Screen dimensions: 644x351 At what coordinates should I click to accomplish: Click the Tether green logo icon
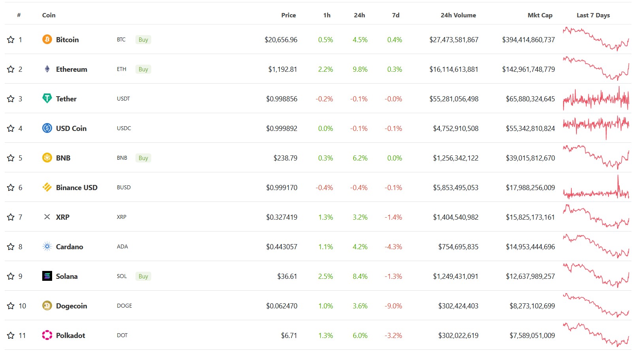click(x=47, y=98)
